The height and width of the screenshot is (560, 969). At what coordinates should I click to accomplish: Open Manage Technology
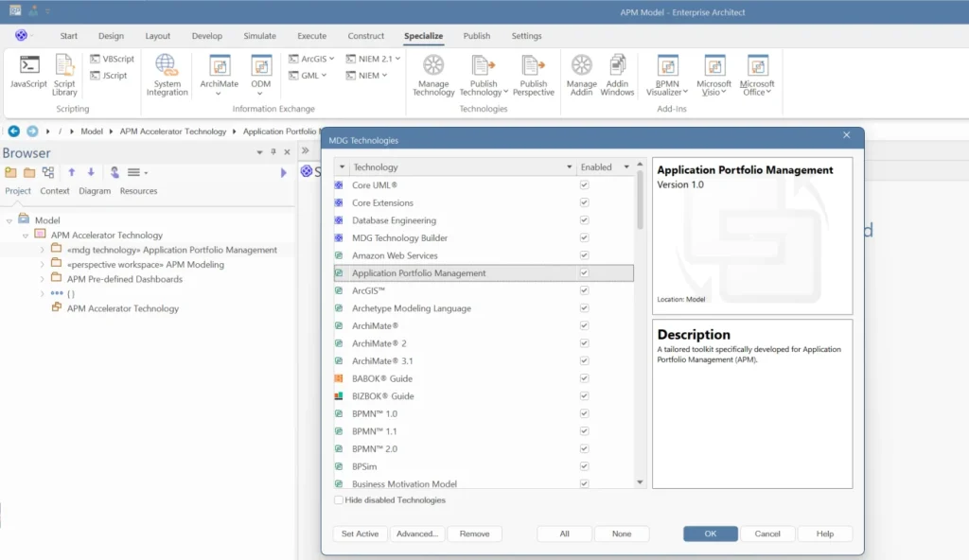click(x=433, y=76)
